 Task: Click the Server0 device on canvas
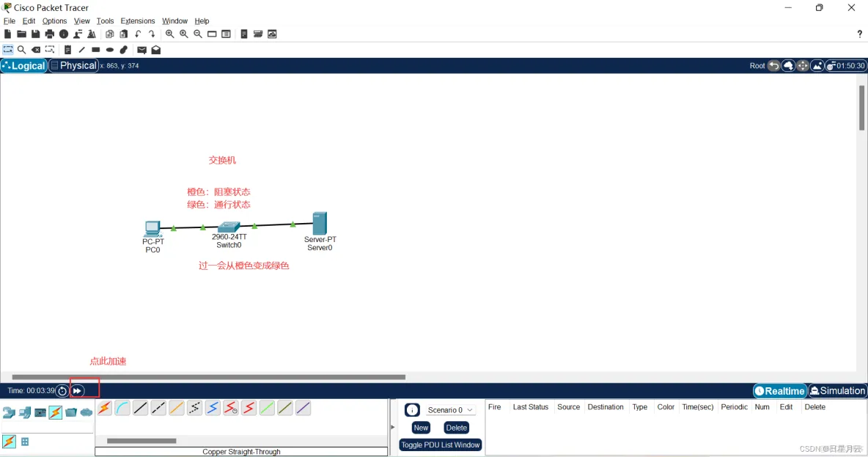pos(320,223)
